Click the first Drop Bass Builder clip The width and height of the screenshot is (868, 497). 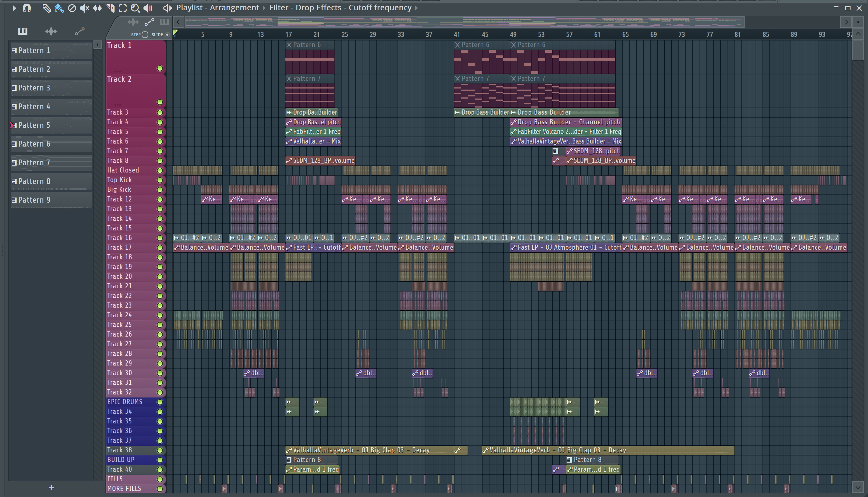pos(312,112)
